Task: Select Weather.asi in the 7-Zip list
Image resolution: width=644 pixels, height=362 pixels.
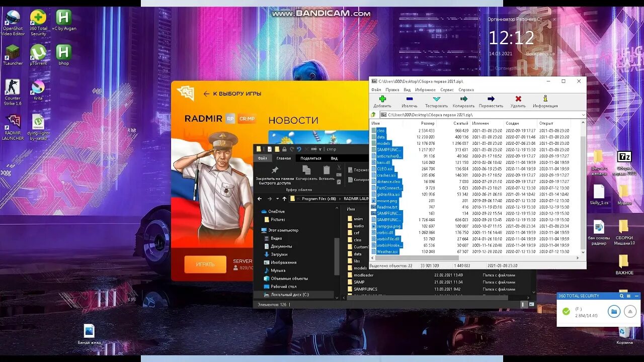Action: 387,251
